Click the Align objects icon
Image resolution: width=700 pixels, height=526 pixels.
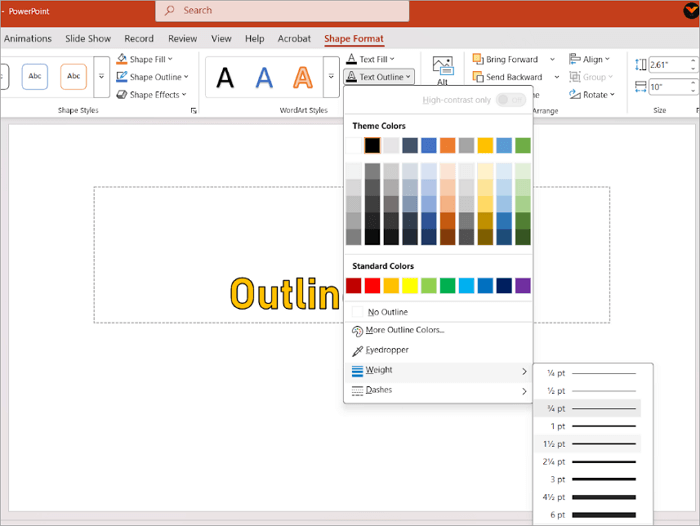pyautogui.click(x=575, y=59)
